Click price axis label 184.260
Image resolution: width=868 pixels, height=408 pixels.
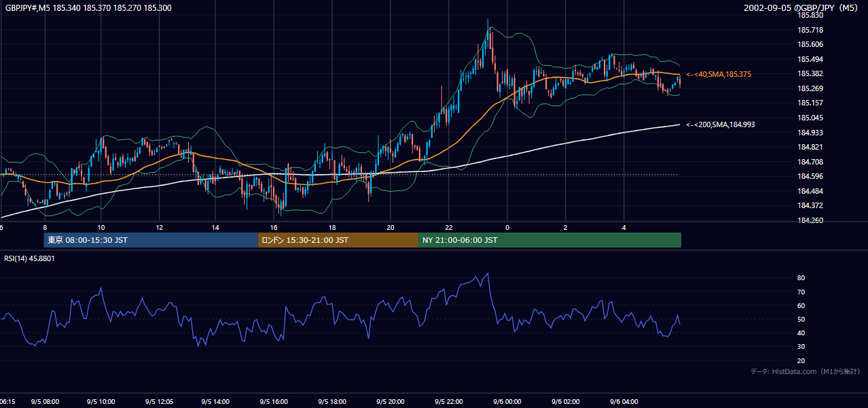tap(810, 220)
